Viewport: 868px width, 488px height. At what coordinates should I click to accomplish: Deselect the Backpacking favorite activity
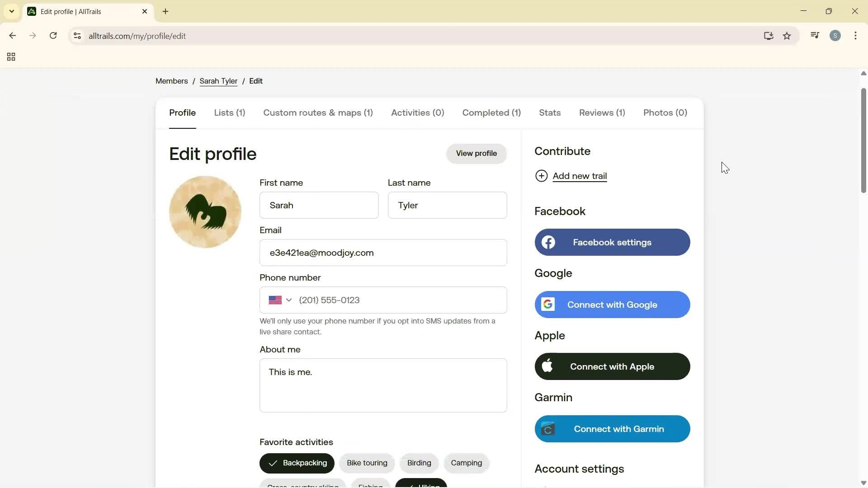coord(297,463)
